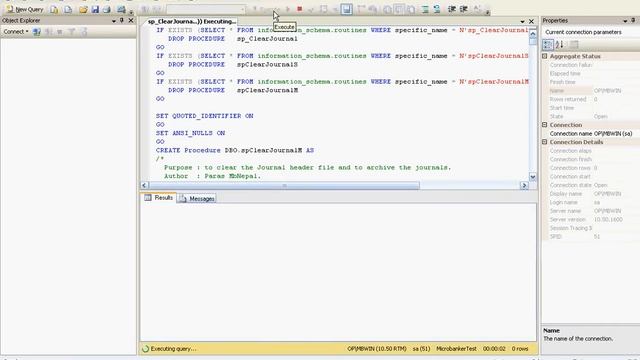Switch Properties to Alphabetical sort view
This screenshot has height=360, width=640.
(x=560, y=44)
